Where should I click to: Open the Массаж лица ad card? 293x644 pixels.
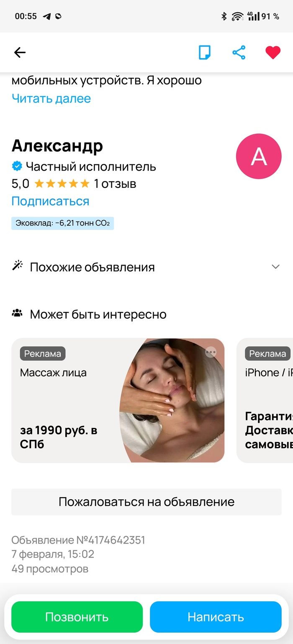coord(118,400)
